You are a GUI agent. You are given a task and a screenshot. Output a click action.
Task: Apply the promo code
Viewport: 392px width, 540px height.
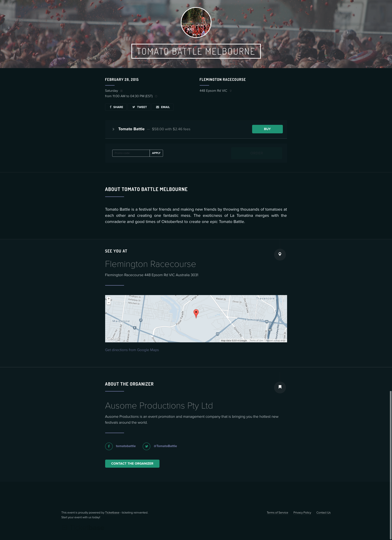(156, 153)
